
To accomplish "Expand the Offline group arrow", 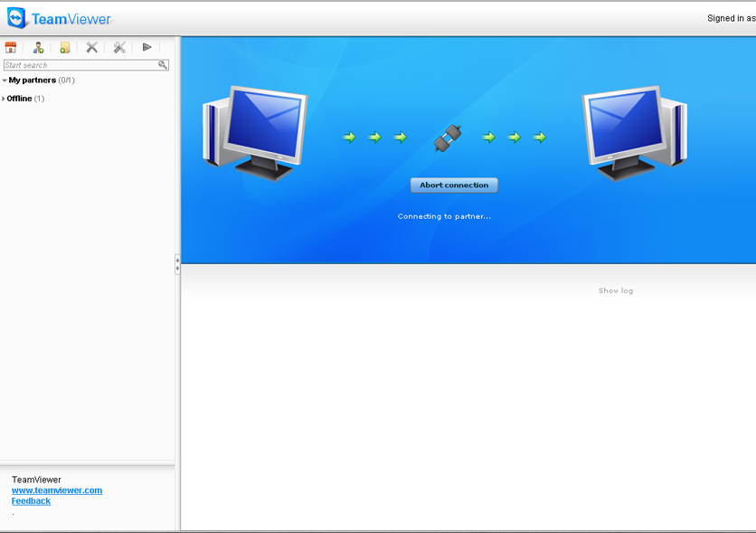I will [x=4, y=99].
